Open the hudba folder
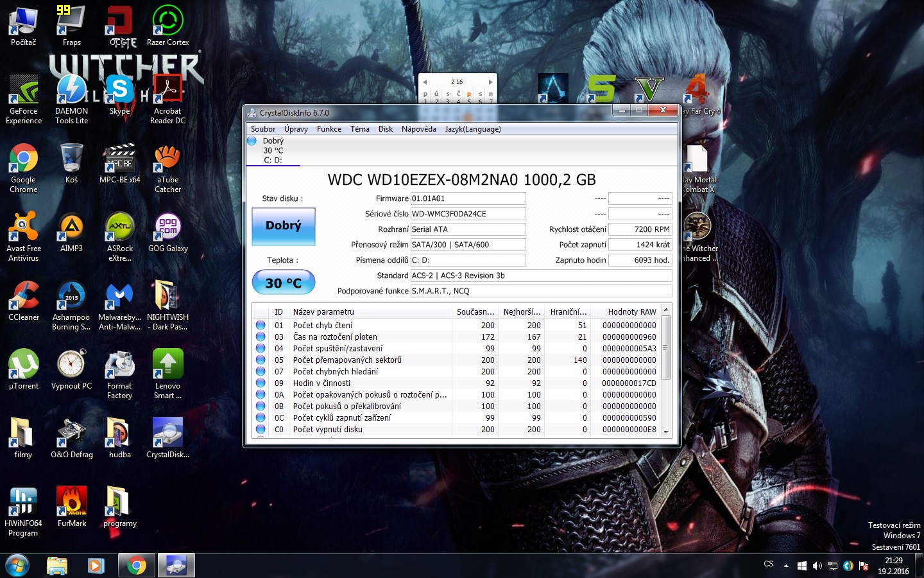Screen dimensions: 924x578 pos(120,439)
